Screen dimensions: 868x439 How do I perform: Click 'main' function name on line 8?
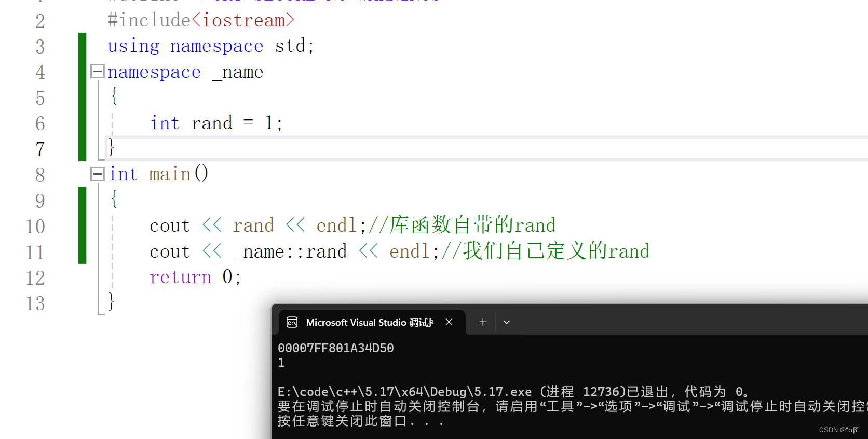click(170, 174)
